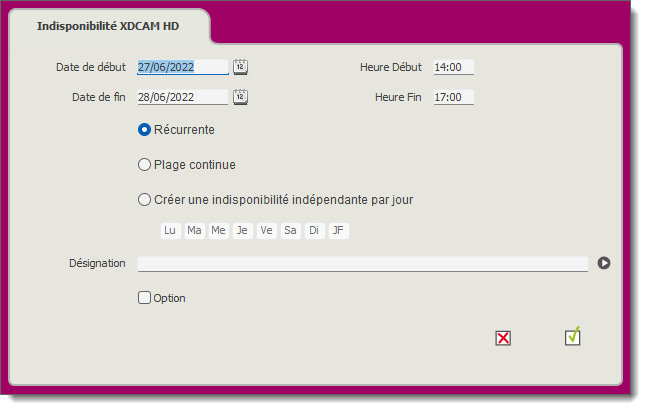Toggle the Ve day button

click(x=267, y=230)
